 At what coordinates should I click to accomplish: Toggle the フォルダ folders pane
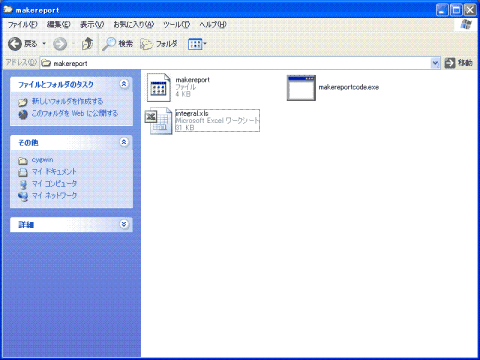(159, 44)
